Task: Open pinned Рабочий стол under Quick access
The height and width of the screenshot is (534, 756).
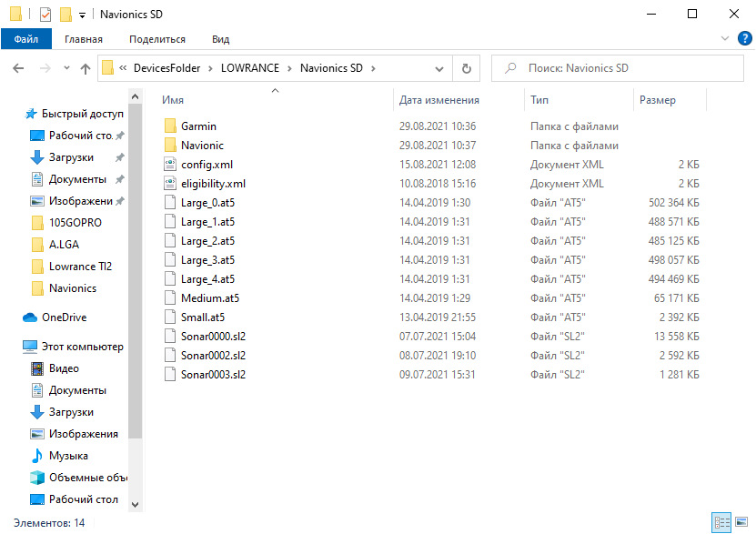Action: tap(81, 136)
